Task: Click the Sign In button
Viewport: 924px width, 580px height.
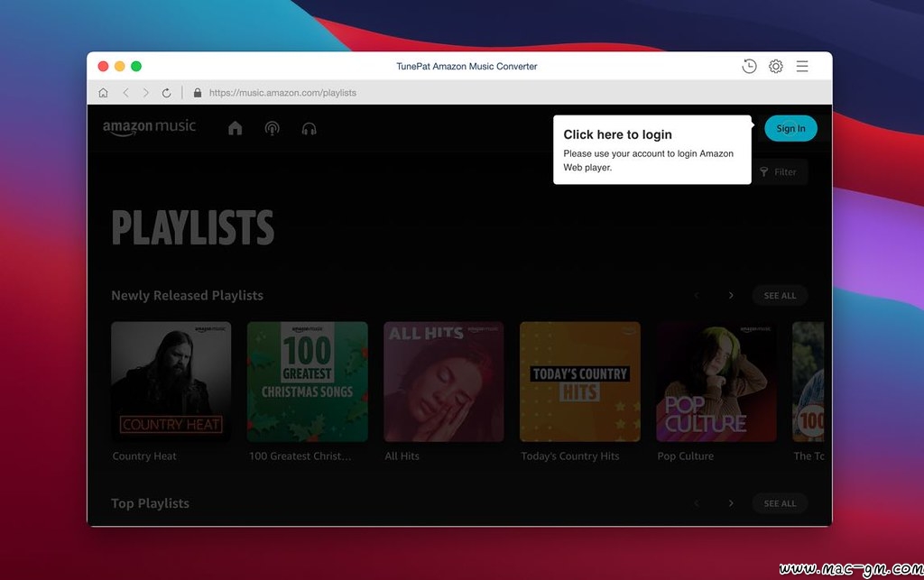Action: 790,128
